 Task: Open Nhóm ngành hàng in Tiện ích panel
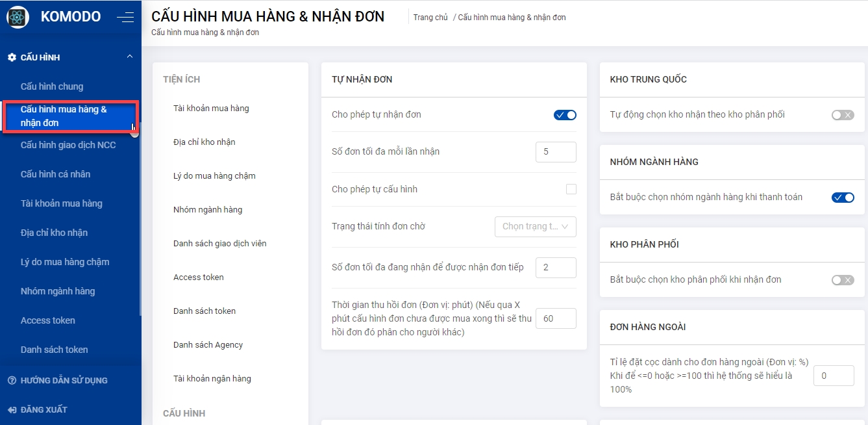coord(208,210)
